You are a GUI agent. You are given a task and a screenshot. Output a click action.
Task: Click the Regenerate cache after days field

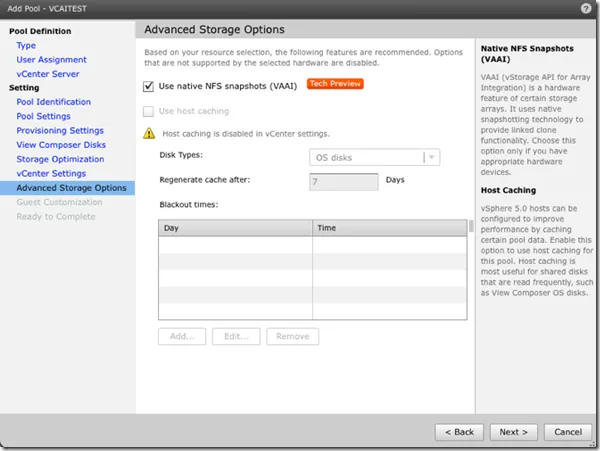[x=343, y=182]
